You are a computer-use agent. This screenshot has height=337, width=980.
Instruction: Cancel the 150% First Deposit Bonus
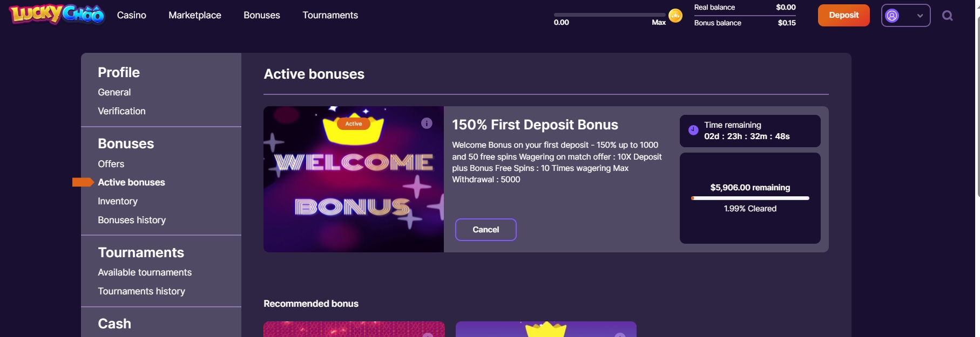485,230
